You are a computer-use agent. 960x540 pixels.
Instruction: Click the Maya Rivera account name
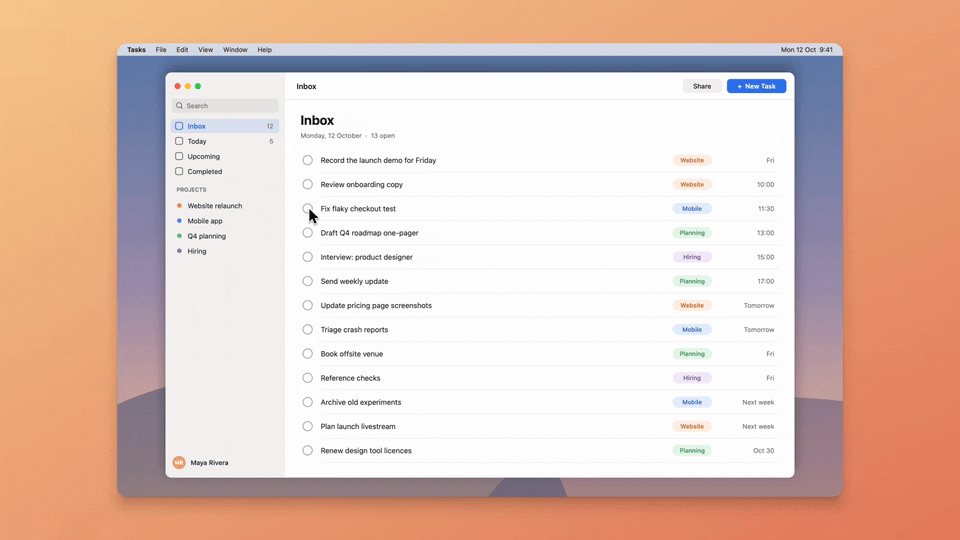point(209,463)
